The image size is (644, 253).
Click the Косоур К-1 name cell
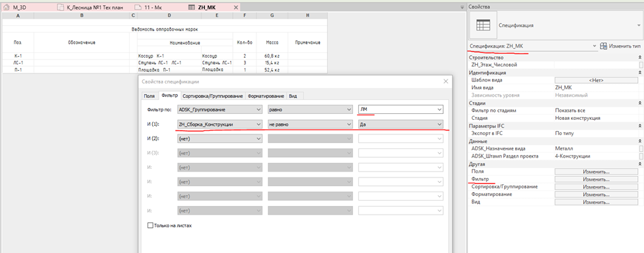(x=169, y=56)
